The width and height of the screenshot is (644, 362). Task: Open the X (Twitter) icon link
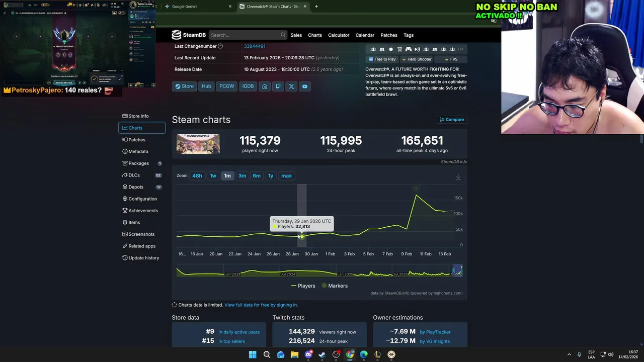[x=291, y=86]
